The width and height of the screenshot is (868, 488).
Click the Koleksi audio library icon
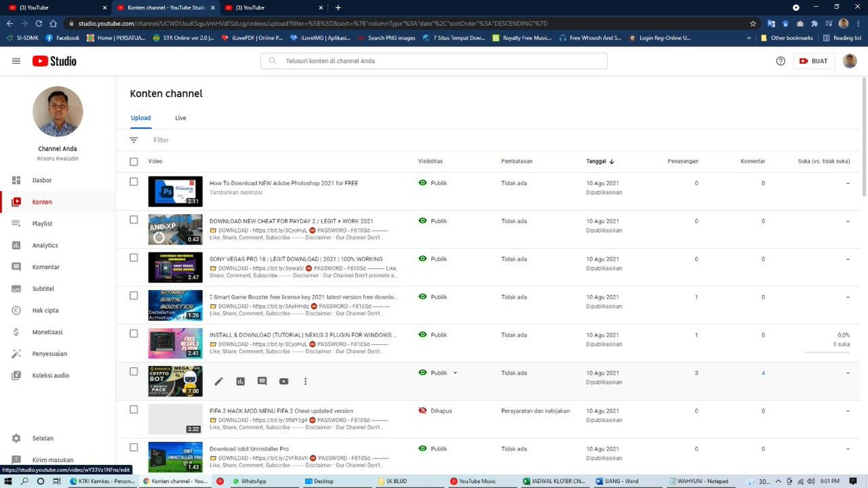[x=16, y=375]
